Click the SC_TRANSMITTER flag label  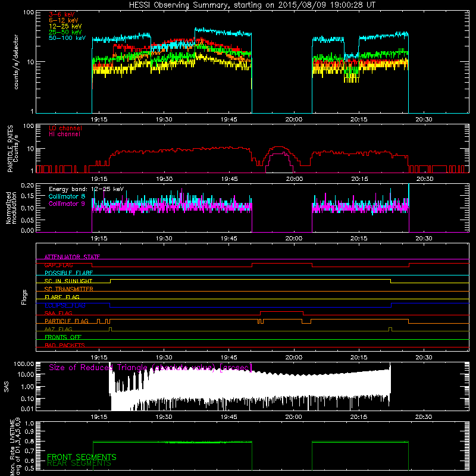tap(68, 289)
